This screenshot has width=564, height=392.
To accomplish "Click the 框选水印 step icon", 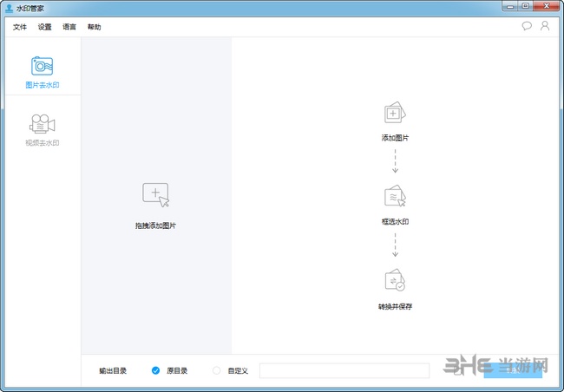I will click(395, 196).
